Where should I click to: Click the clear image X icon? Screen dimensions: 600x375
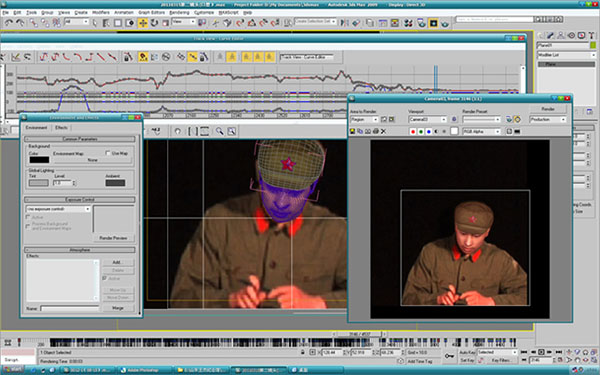point(383,131)
